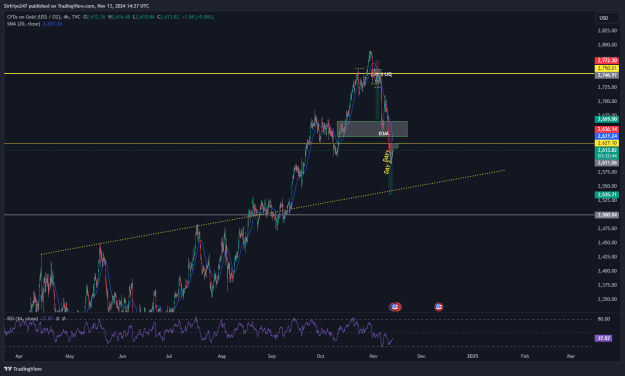Click the 2,700.00 price axis value
Viewport: 625px width, 376px height.
(x=607, y=101)
